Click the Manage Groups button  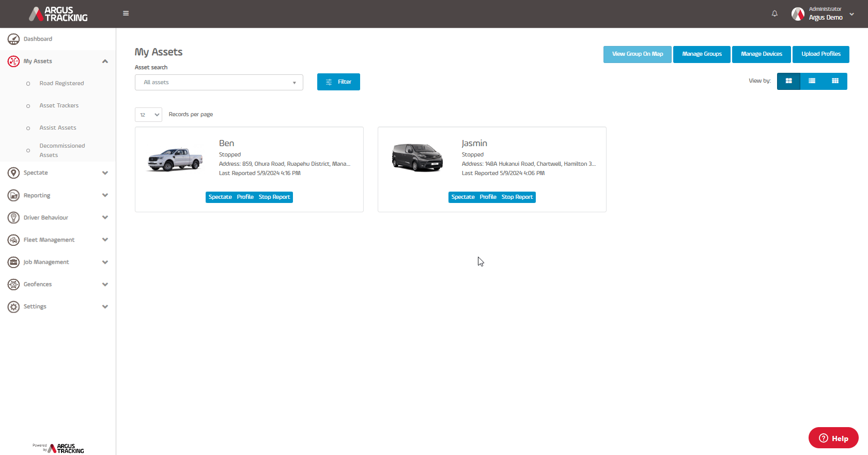tap(702, 54)
